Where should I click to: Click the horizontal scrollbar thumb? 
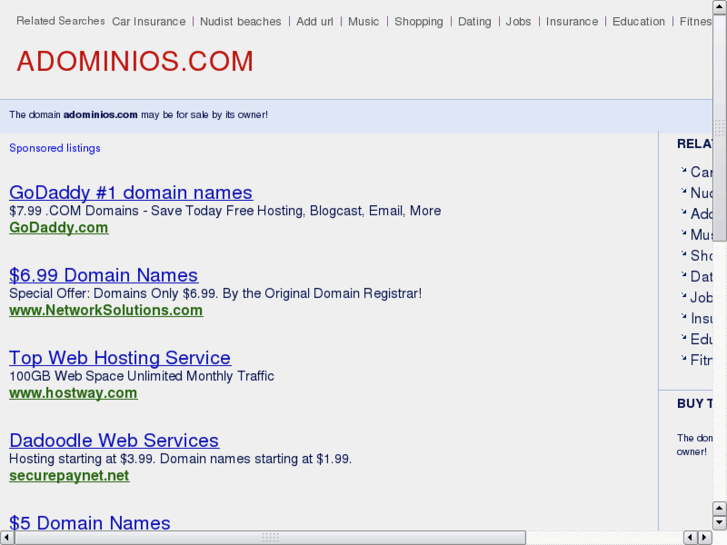(x=270, y=538)
